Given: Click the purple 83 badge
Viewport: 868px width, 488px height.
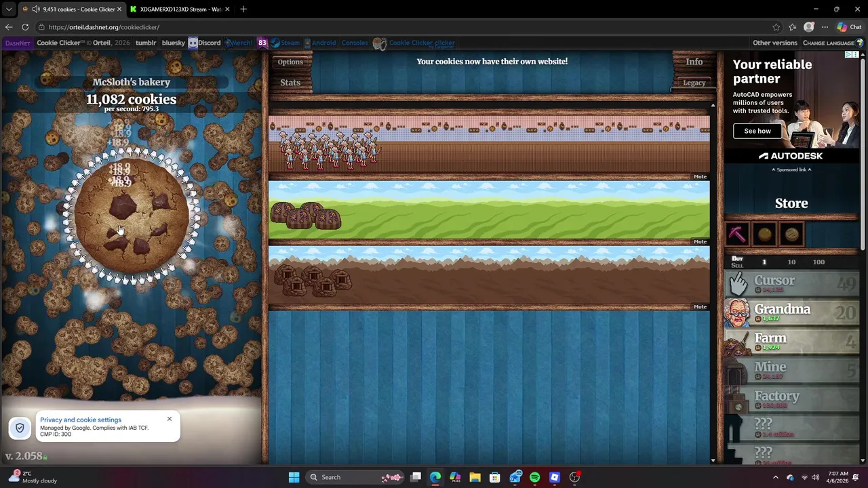Looking at the screenshot, I should pos(262,43).
